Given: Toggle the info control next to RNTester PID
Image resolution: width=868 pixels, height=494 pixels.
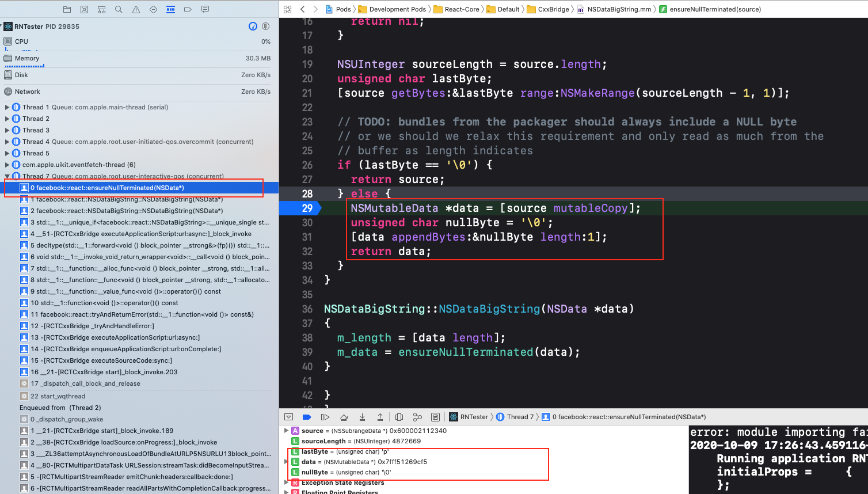Looking at the screenshot, I should coord(253,26).
